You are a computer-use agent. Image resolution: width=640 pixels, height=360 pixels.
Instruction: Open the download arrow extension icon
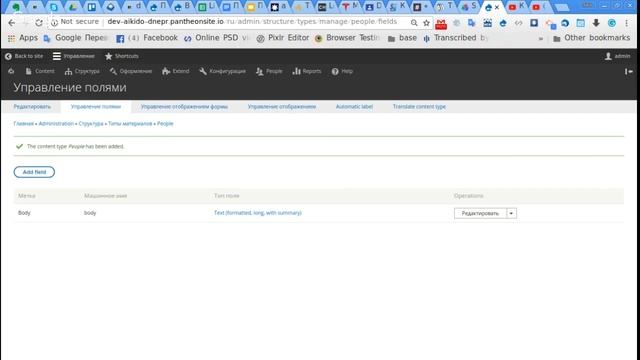click(x=596, y=23)
